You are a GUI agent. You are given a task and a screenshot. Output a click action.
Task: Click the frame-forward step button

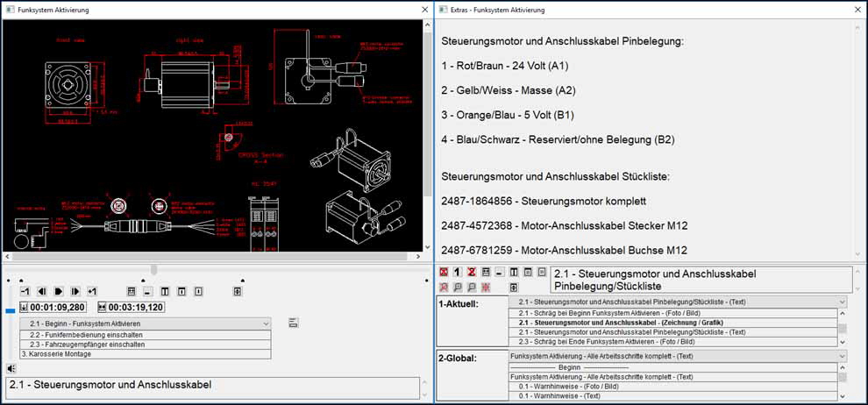coord(75,291)
